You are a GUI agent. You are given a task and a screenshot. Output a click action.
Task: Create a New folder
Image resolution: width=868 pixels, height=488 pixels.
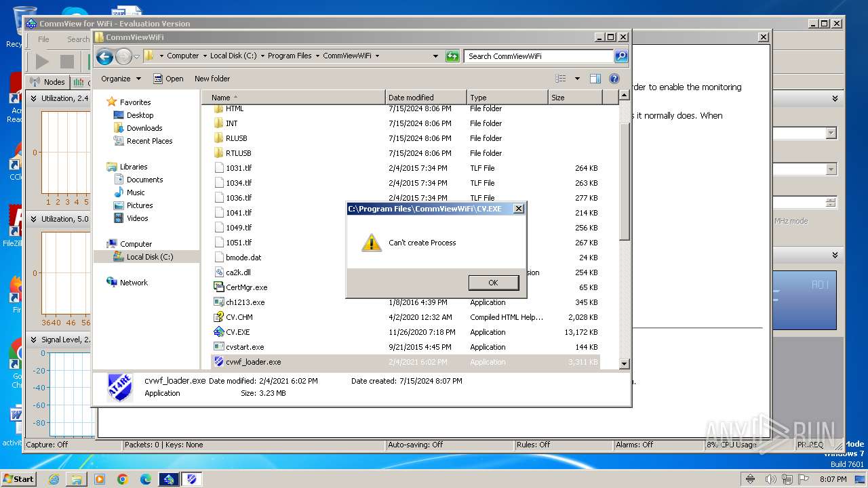pos(212,79)
